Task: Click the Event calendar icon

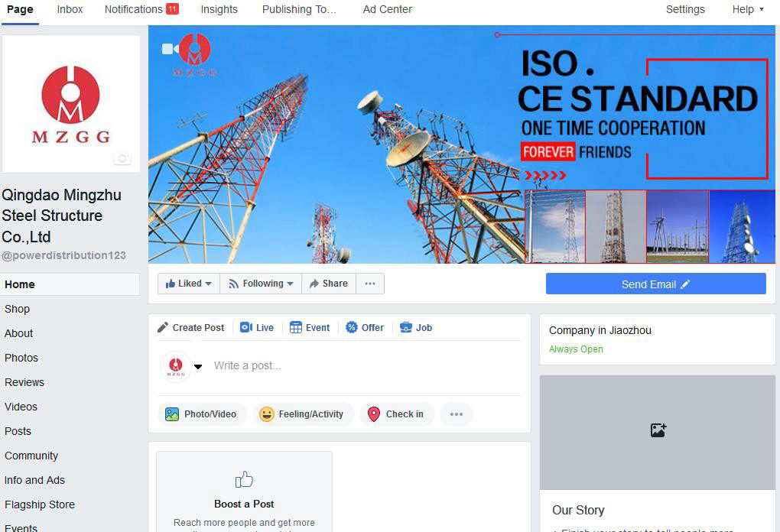Action: (295, 327)
